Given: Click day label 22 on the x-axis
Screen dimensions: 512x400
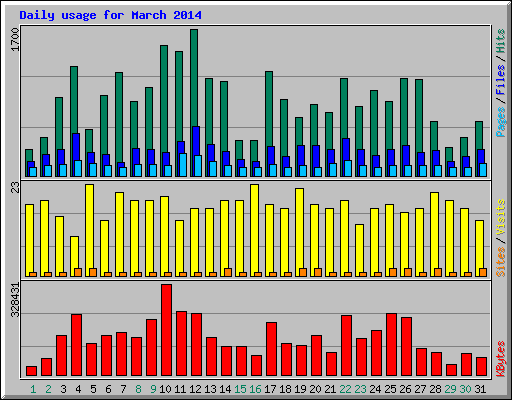Looking at the screenshot, I should 345,389.
